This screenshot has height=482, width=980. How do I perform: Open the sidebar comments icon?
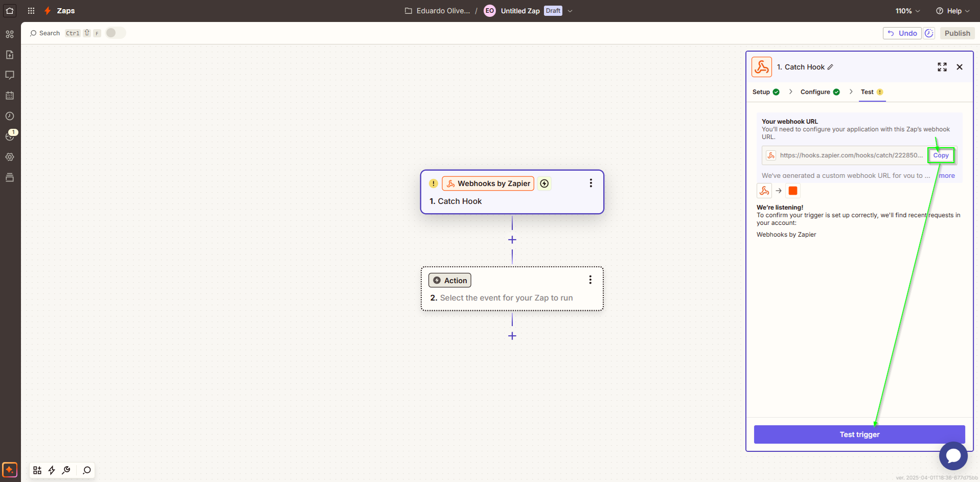(x=10, y=75)
